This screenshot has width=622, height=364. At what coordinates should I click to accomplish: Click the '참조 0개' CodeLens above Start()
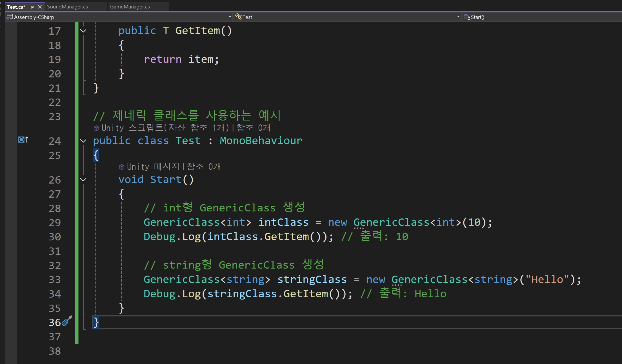click(x=204, y=167)
